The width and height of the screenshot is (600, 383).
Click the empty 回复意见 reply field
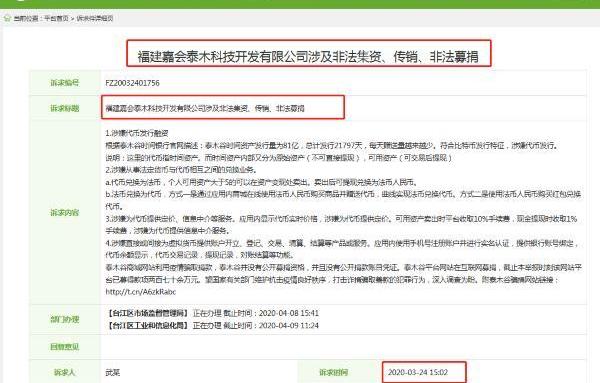pos(343,347)
